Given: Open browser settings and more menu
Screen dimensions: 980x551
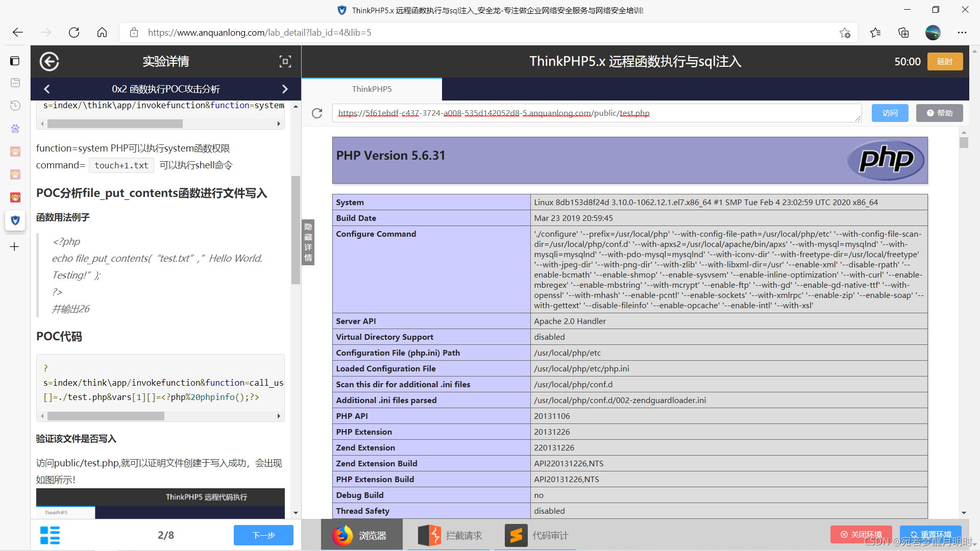Looking at the screenshot, I should (962, 33).
